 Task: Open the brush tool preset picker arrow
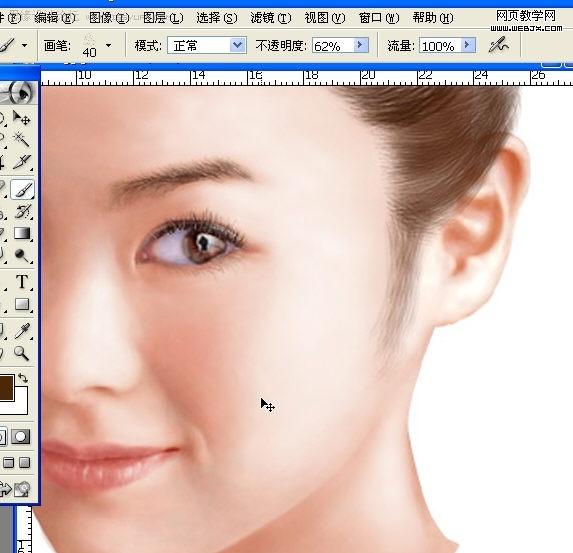pyautogui.click(x=24, y=46)
